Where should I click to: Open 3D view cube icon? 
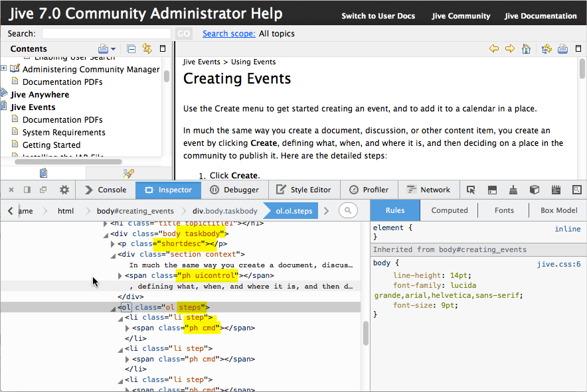535,190
